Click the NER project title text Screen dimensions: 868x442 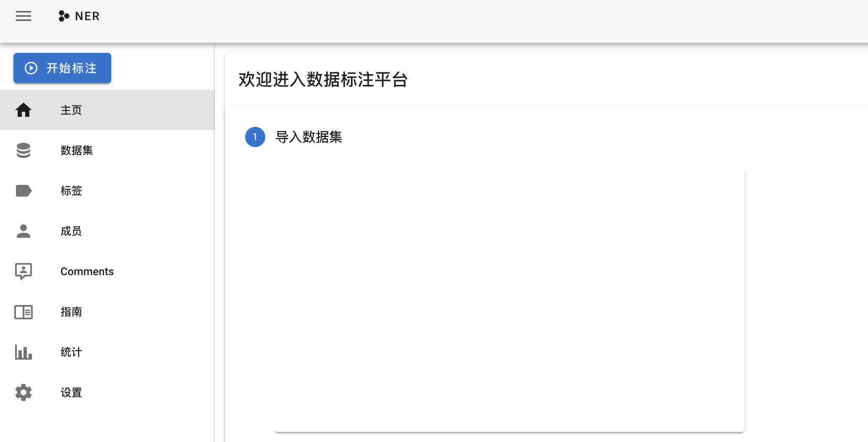coord(87,16)
